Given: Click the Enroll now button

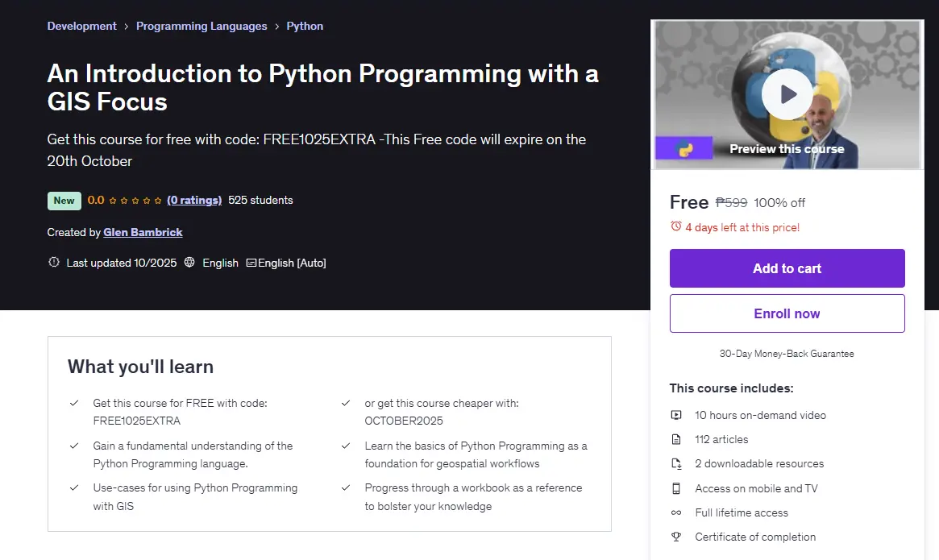Looking at the screenshot, I should [x=787, y=313].
